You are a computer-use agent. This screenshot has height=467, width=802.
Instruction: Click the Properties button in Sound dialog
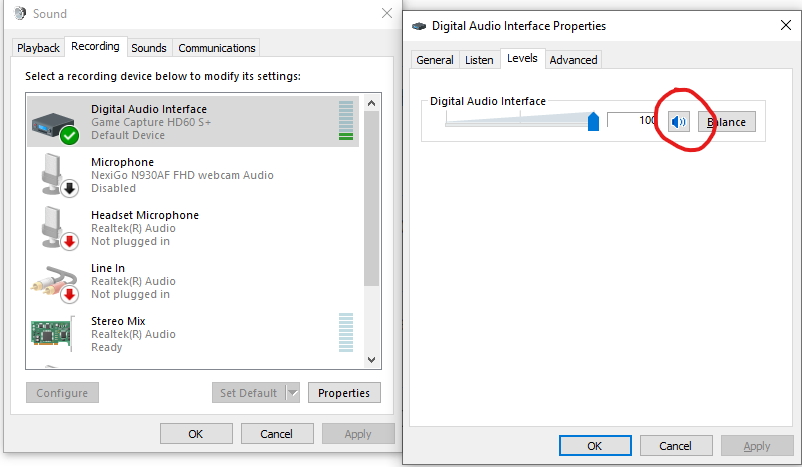coord(344,393)
